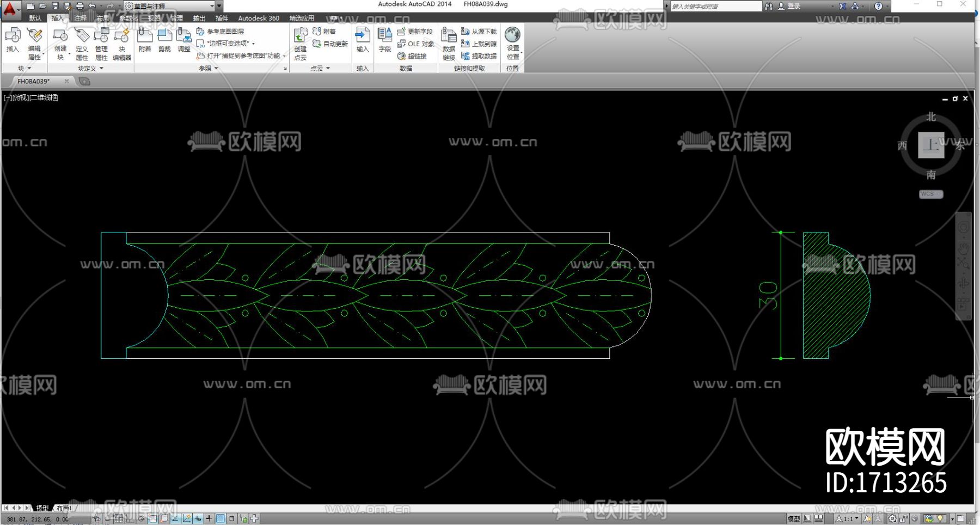Click the Save icon in quick access toolbar
This screenshot has width=980, height=525.
(x=54, y=6)
